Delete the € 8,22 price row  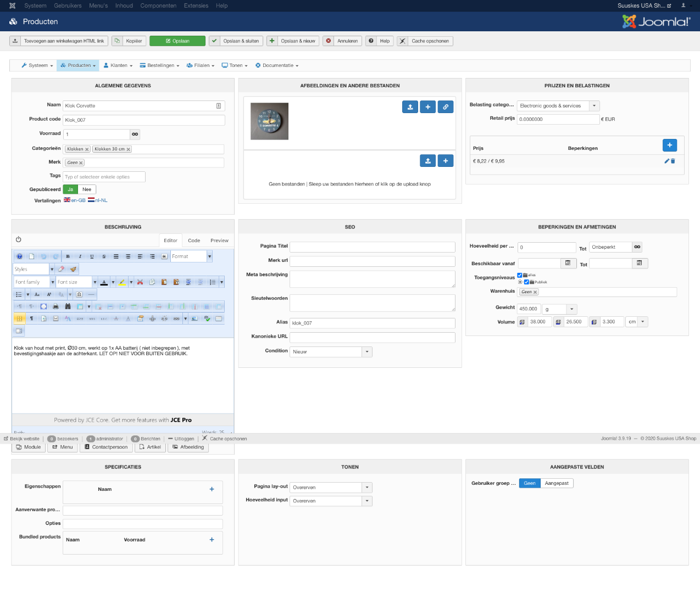tap(673, 161)
